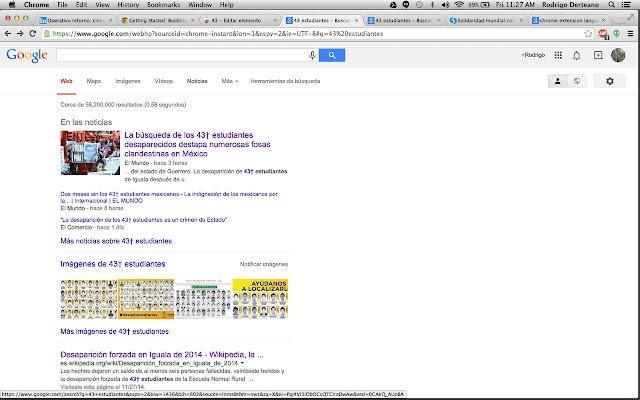Viewport: 640px width, 400px height.
Task: Click Más imágenes de 43 estudiantes
Action: (114, 331)
